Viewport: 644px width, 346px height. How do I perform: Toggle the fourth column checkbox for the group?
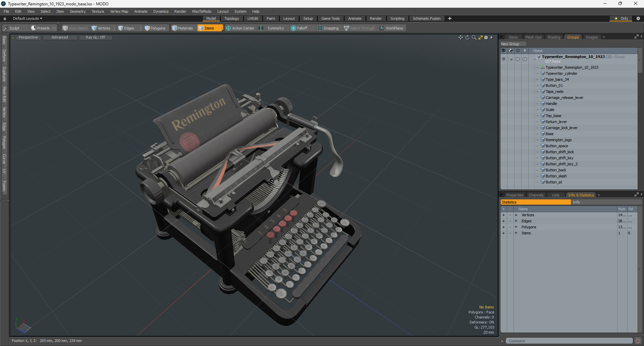coord(525,59)
